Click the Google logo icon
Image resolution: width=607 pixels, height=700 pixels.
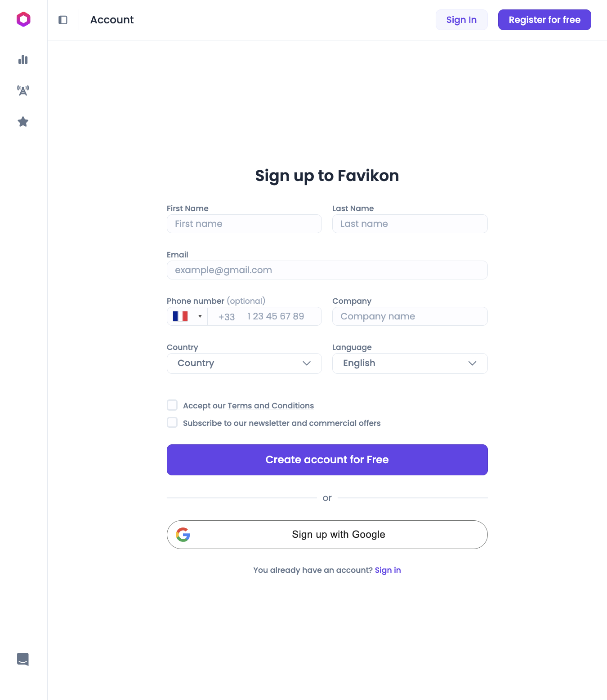pos(183,535)
